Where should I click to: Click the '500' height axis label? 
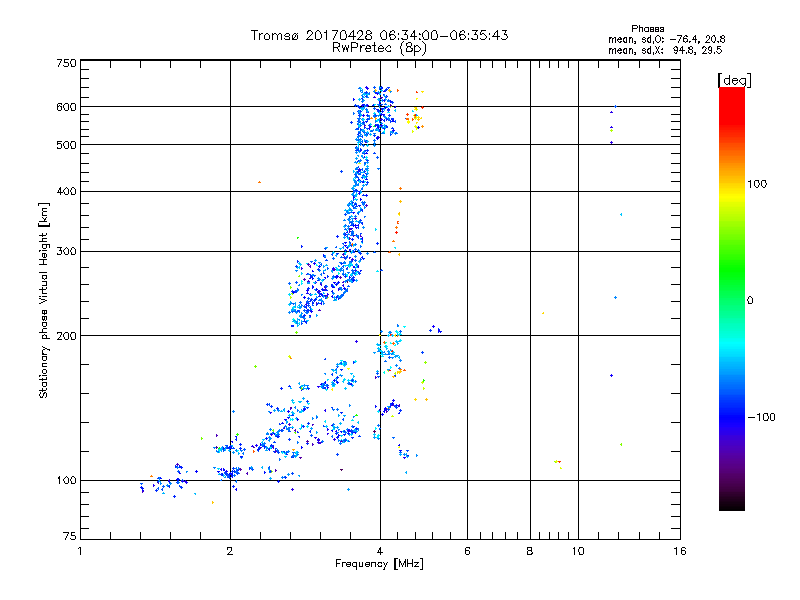pyautogui.click(x=66, y=145)
